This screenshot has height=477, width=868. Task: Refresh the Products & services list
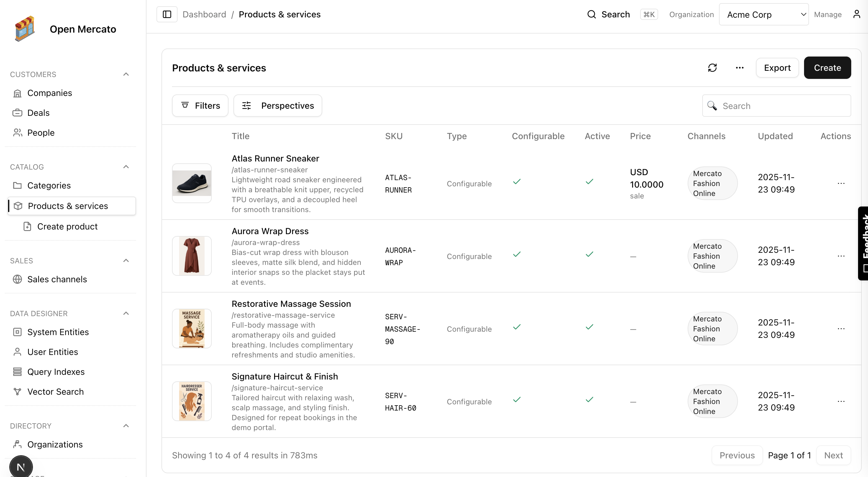click(713, 67)
